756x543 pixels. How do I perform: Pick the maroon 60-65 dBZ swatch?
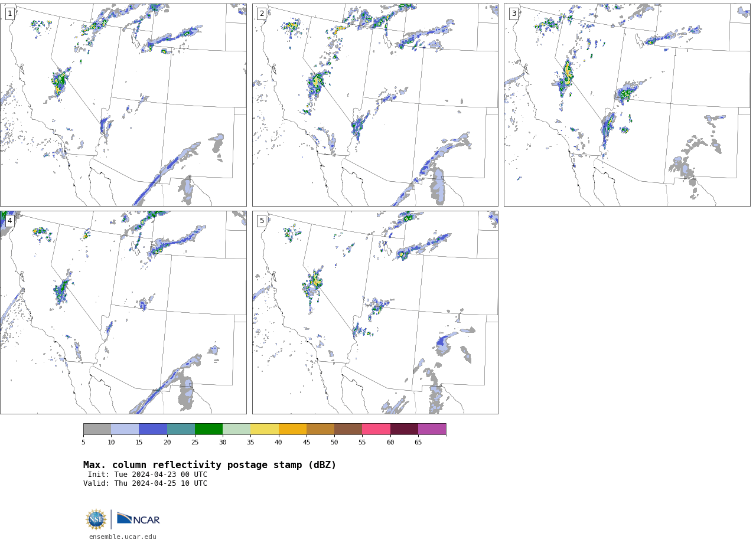tap(404, 429)
